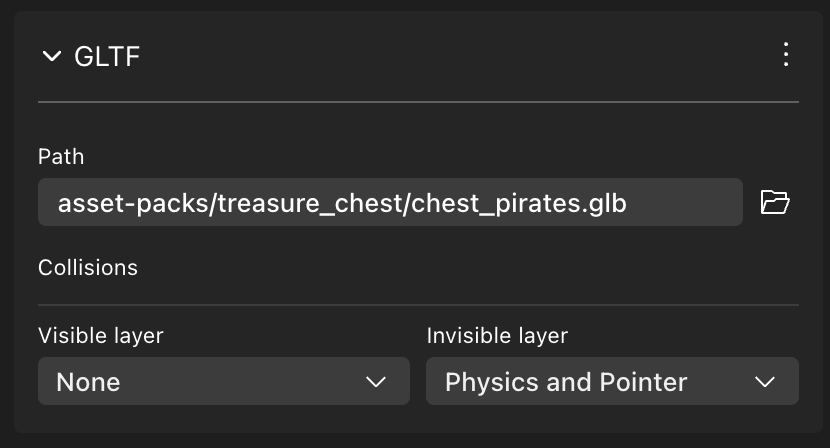Image resolution: width=830 pixels, height=448 pixels.
Task: Open the Invisible layer dropdown
Action: (611, 381)
